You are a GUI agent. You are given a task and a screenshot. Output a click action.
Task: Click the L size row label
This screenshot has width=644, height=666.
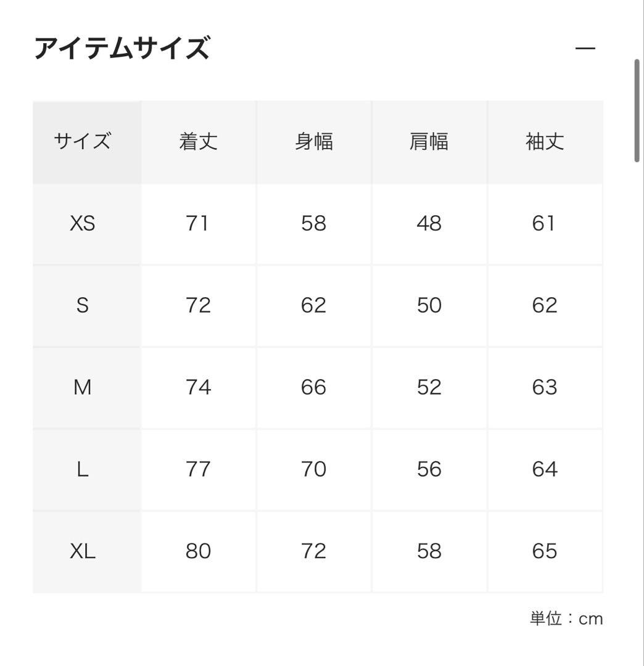(83, 469)
